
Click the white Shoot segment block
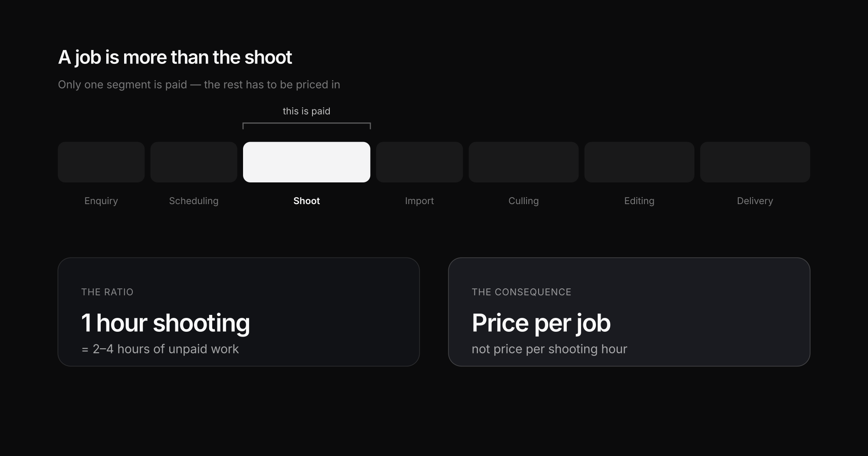pos(306,162)
